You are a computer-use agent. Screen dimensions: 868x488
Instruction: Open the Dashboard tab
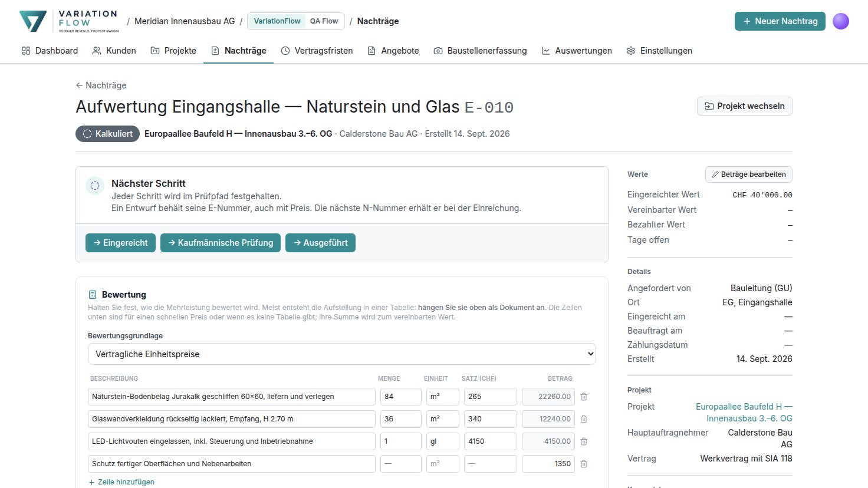tap(50, 51)
